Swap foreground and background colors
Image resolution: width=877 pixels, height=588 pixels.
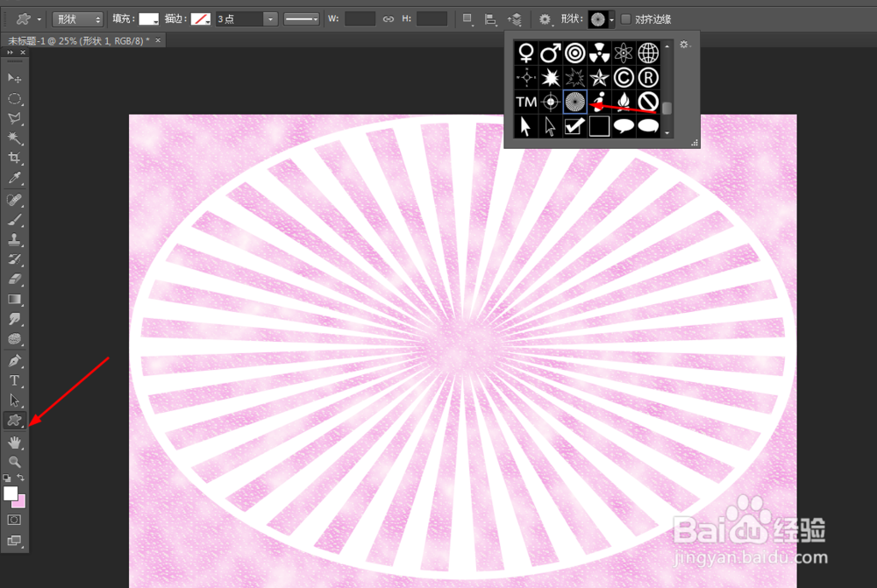(21, 478)
